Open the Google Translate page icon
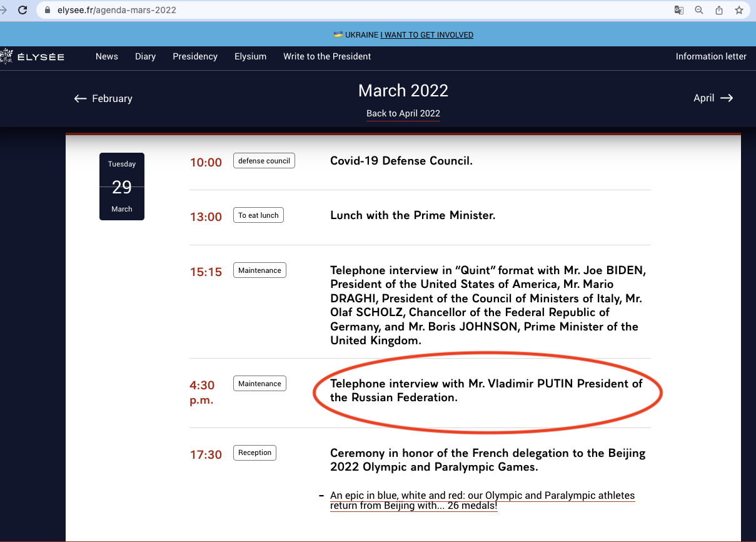The height and width of the screenshot is (542, 756). coord(678,10)
